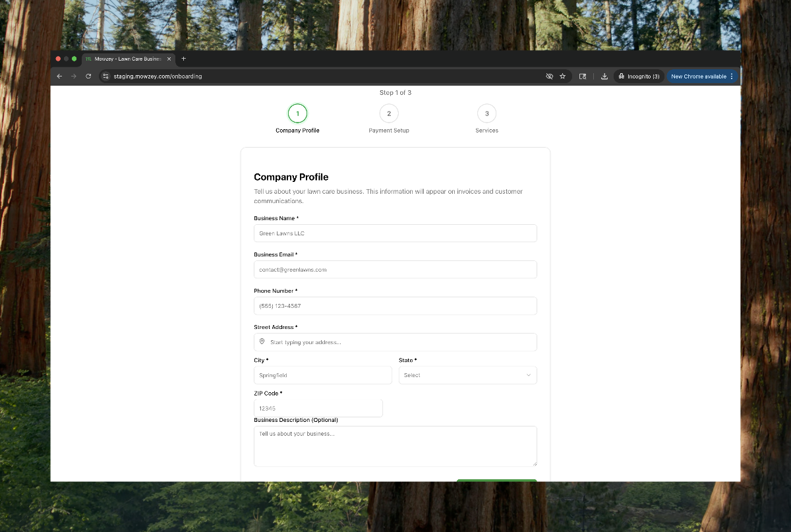Go to step 2 Payment Setup
Screen dimensions: 791x532
pos(389,113)
